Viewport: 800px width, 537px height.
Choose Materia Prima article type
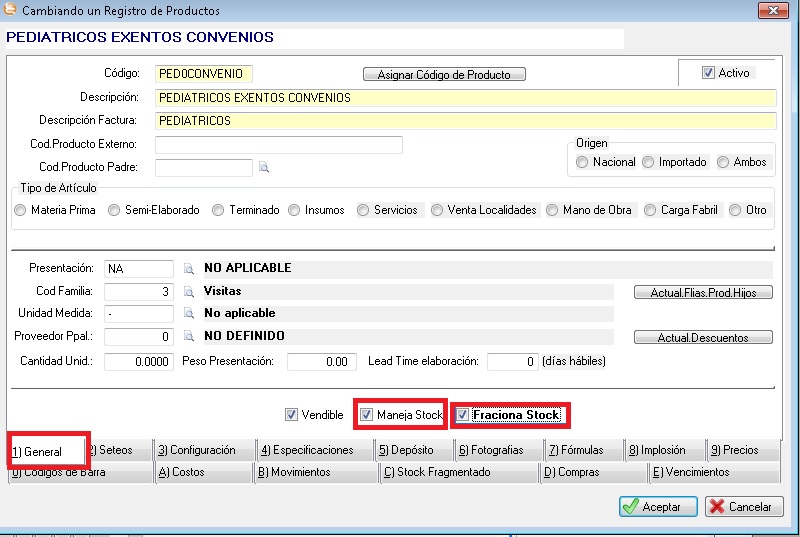coord(20,210)
